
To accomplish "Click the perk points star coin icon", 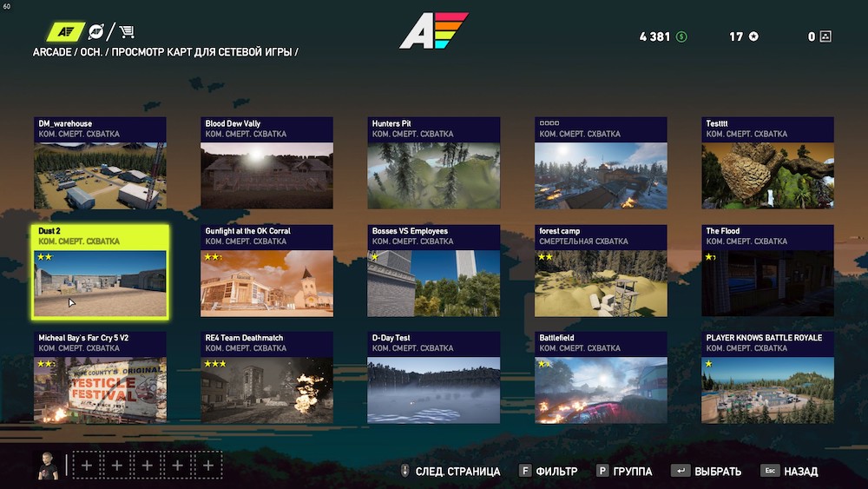I will click(754, 36).
